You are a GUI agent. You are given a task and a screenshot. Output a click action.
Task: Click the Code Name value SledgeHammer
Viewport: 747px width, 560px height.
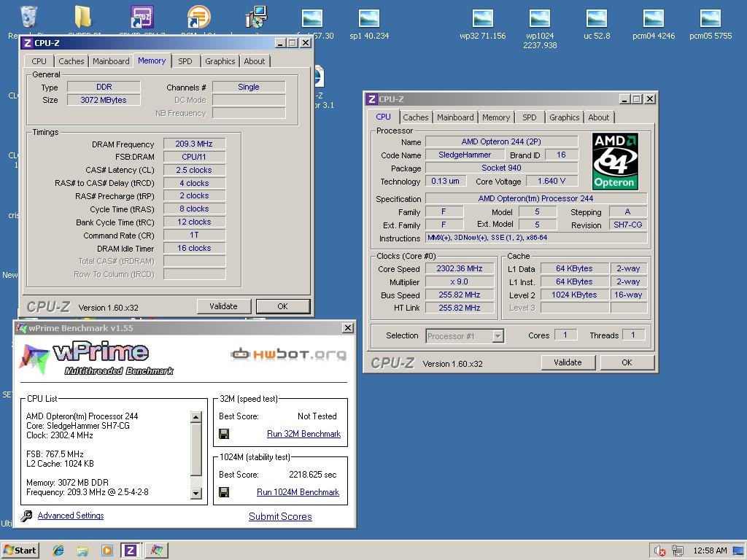465,155
